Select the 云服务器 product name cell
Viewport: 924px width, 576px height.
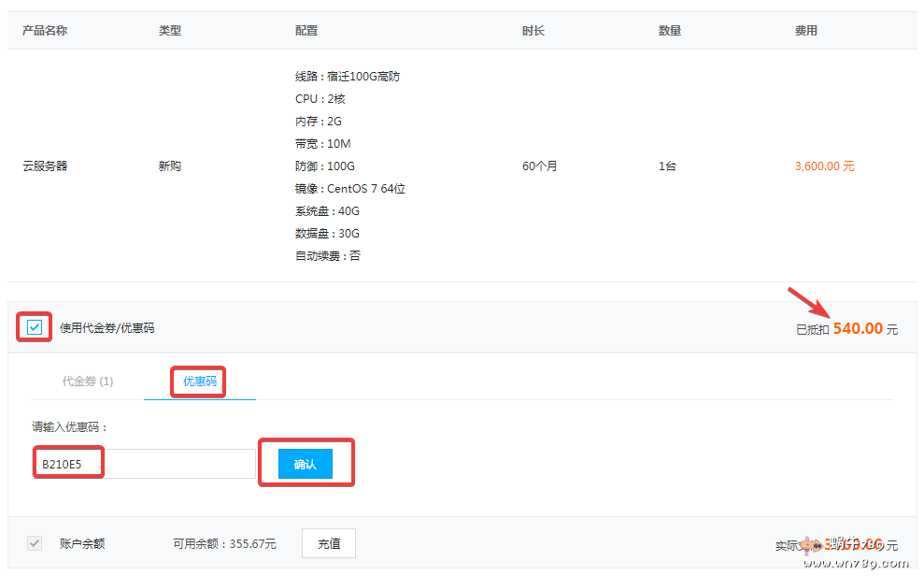(x=45, y=166)
